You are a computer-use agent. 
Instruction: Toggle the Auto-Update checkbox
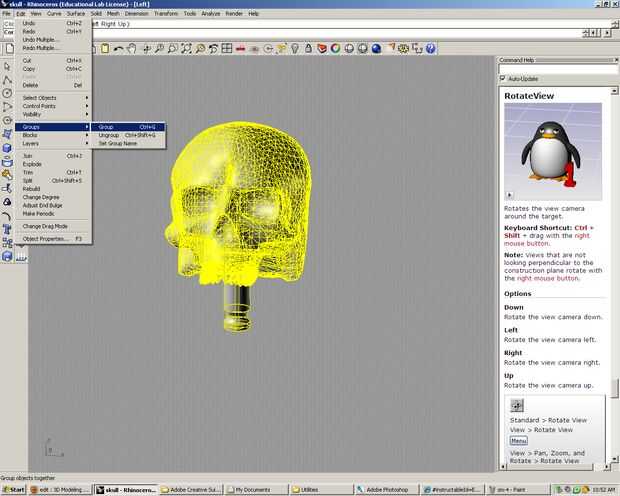(503, 78)
